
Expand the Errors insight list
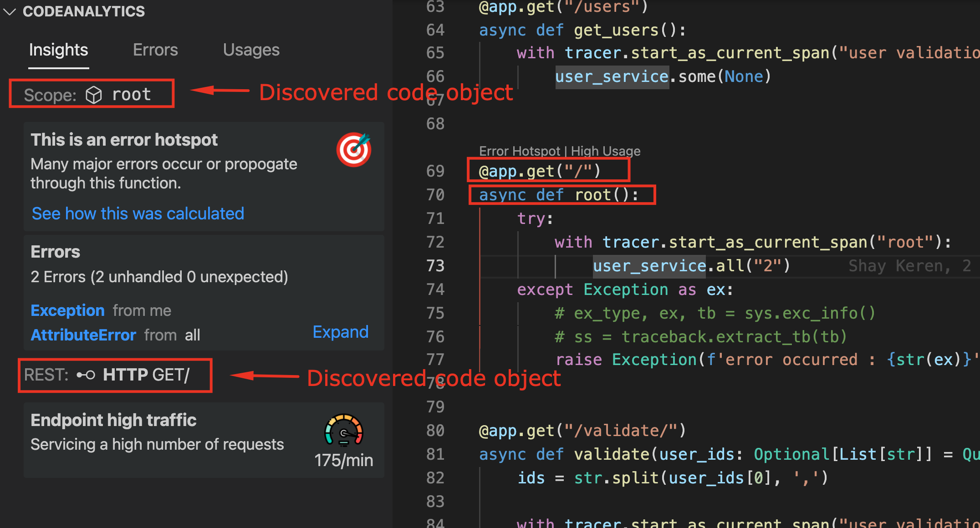(x=340, y=332)
